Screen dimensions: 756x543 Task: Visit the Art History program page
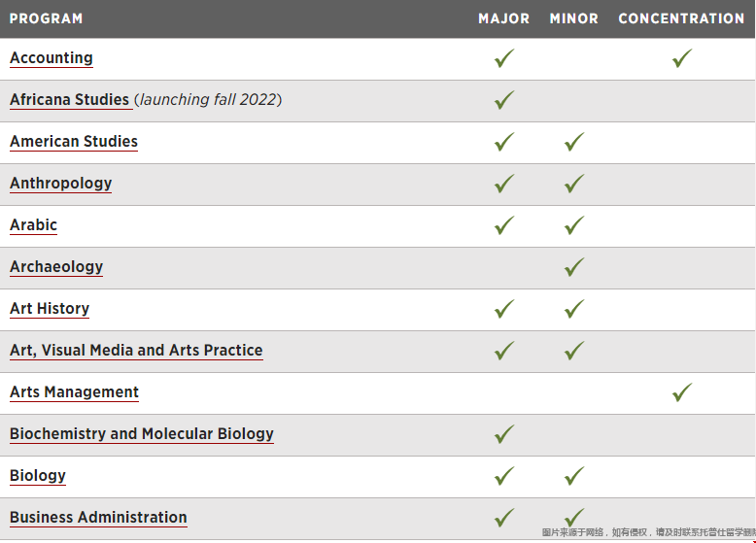(x=50, y=308)
